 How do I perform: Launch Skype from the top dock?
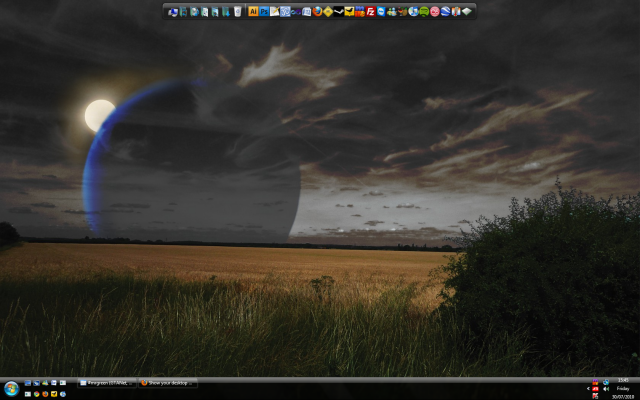coord(382,11)
